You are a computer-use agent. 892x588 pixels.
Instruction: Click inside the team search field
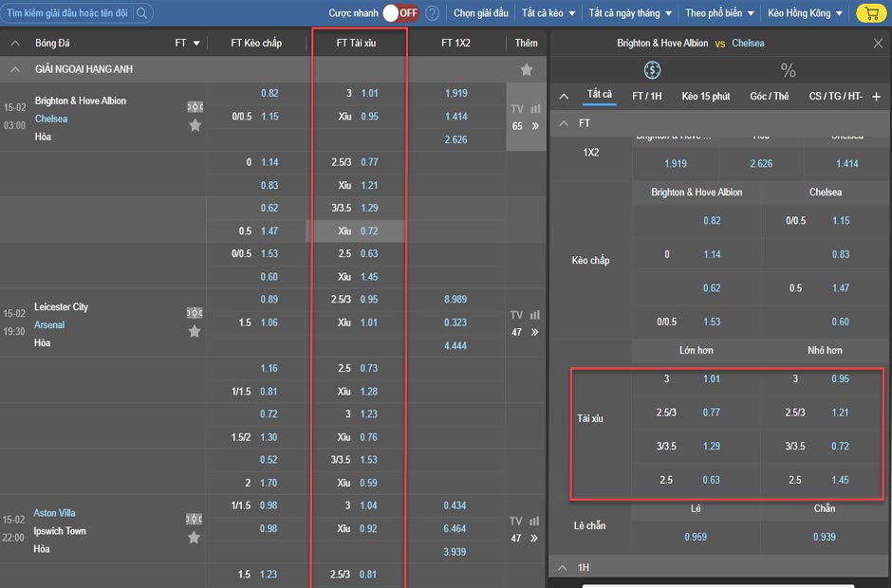[x=67, y=12]
